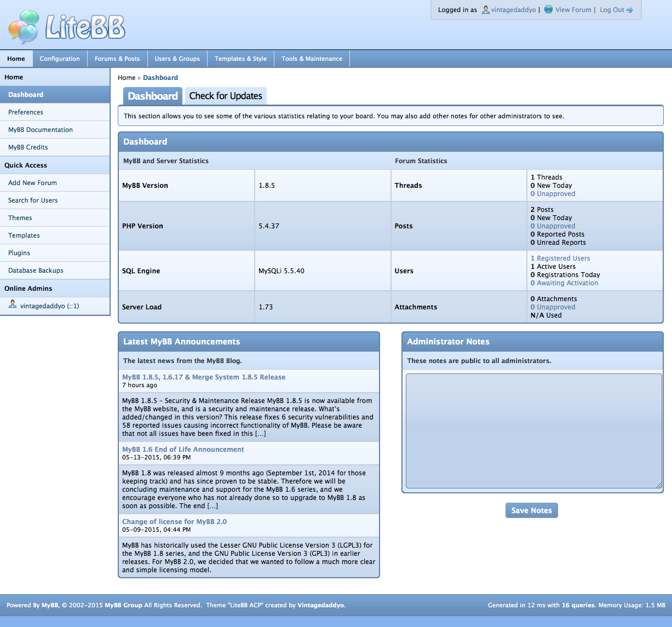Open the Configuration menu tab
The image size is (672, 627).
[60, 59]
